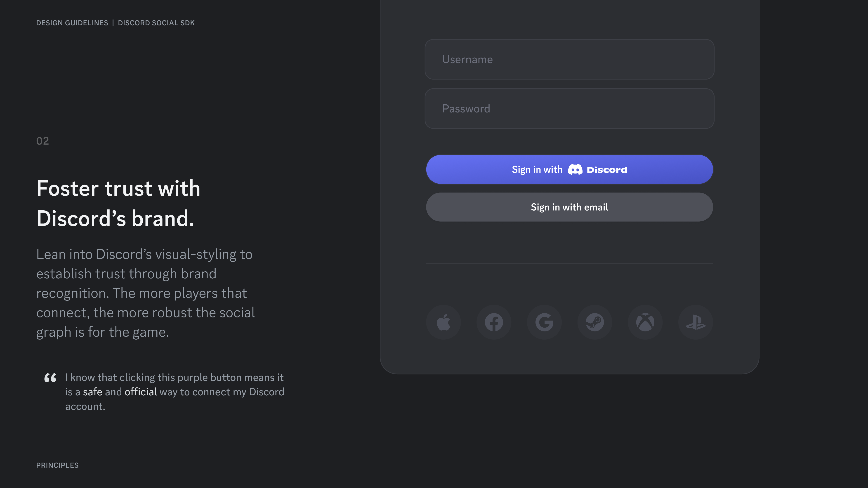This screenshot has width=868, height=488.
Task: Select the Google sign-in icon
Action: [545, 322]
